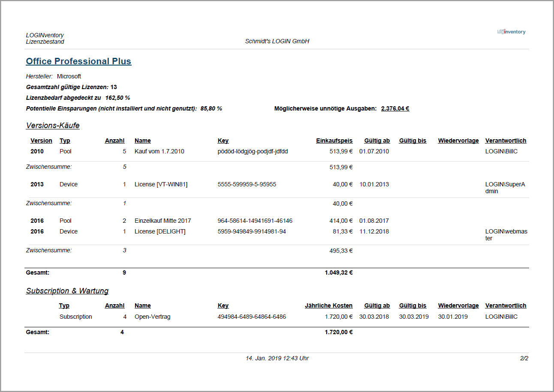The width and height of the screenshot is (554, 392).
Task: Click the name License [VT-WIN81]
Action: click(x=161, y=184)
